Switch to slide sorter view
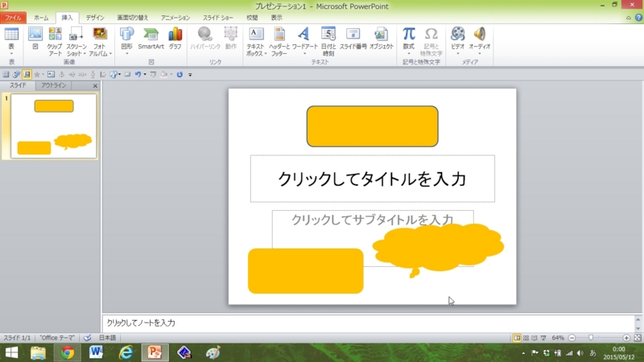 [526, 338]
